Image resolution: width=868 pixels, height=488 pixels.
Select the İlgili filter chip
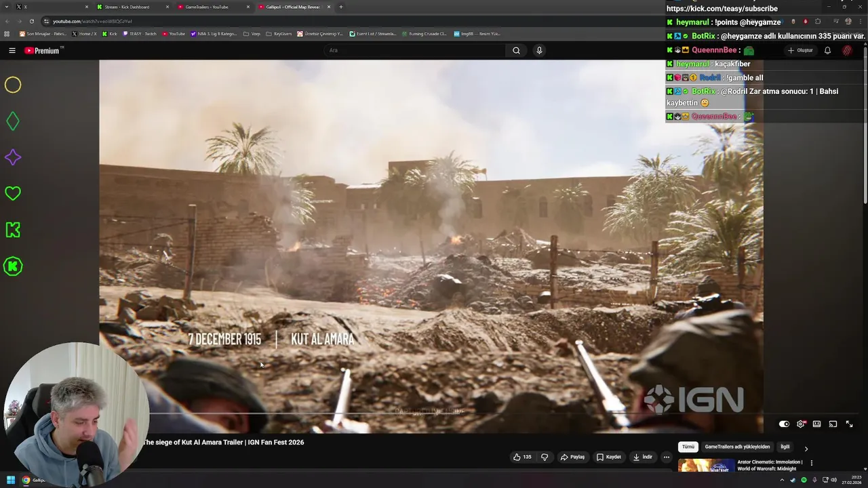click(x=785, y=447)
